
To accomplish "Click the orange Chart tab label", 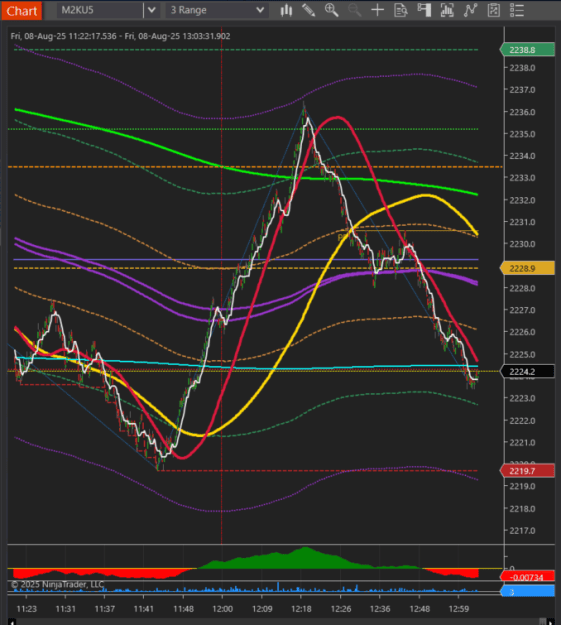I will point(22,10).
